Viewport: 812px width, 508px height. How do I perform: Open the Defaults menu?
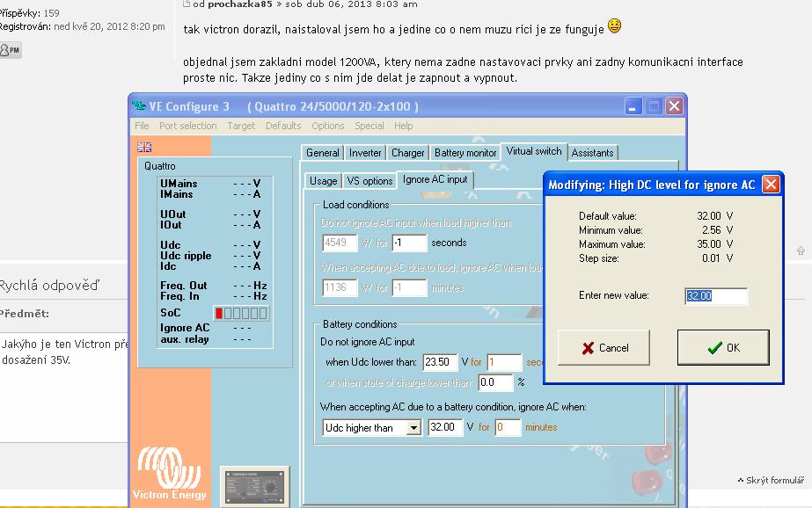click(283, 126)
